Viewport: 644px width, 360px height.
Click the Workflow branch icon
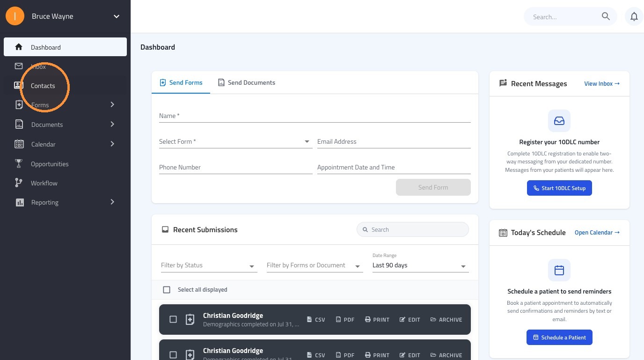coord(19,183)
